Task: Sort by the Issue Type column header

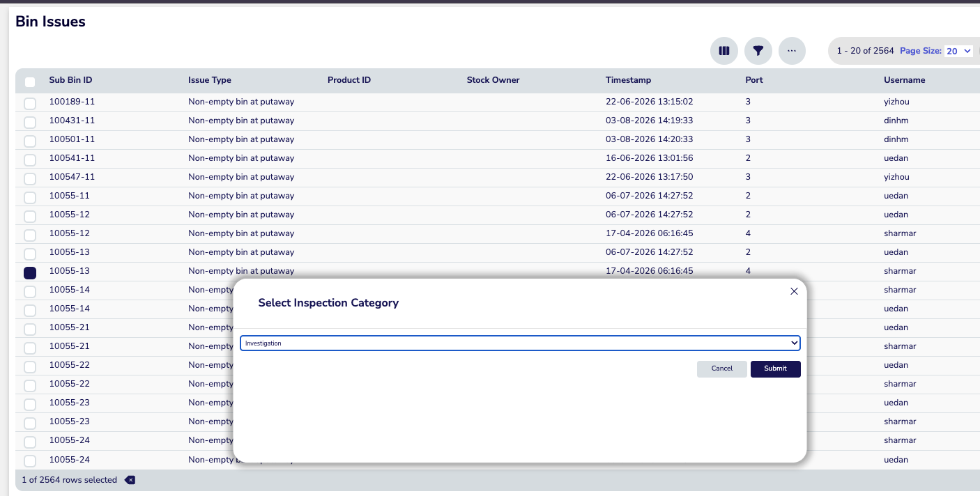Action: click(x=210, y=80)
